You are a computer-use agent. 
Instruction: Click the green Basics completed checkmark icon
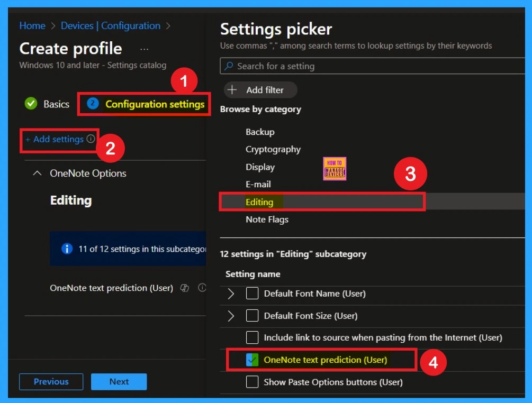(31, 103)
